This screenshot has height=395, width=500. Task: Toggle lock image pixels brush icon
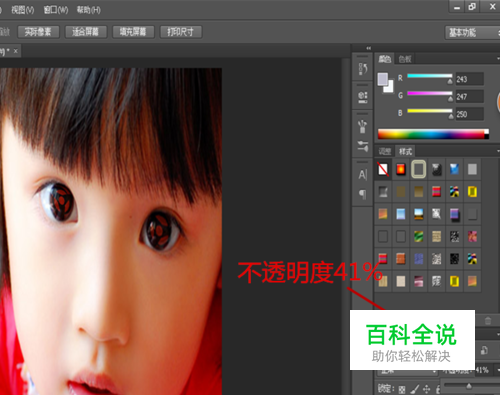(415, 389)
